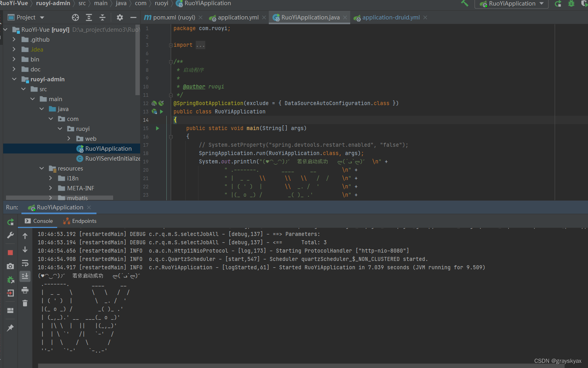This screenshot has height=368, width=588.
Task: Expand the META-INF folder
Action: click(x=50, y=188)
